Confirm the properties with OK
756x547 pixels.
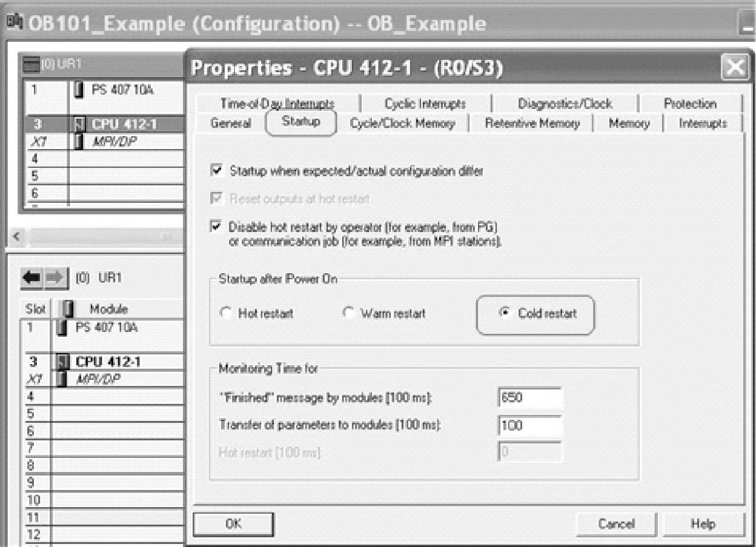234,524
